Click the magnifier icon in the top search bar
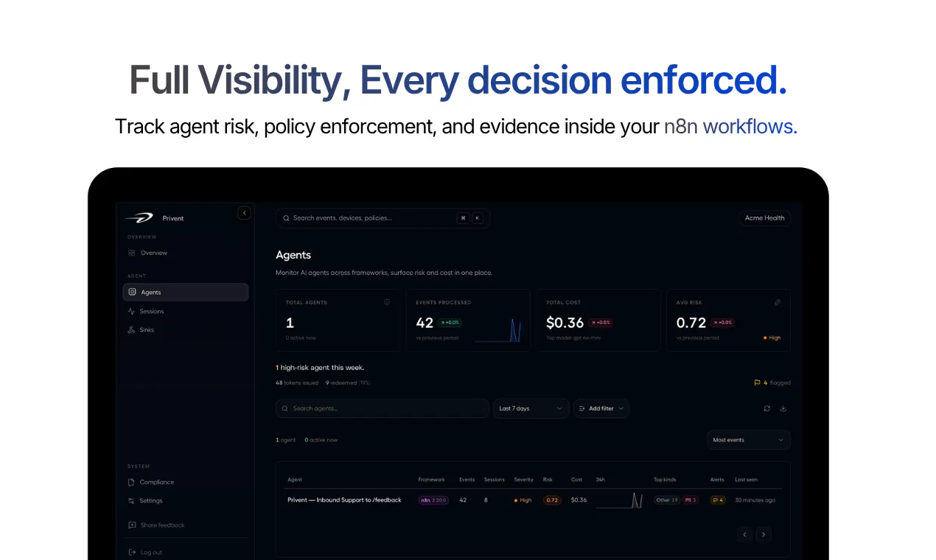 [x=286, y=218]
